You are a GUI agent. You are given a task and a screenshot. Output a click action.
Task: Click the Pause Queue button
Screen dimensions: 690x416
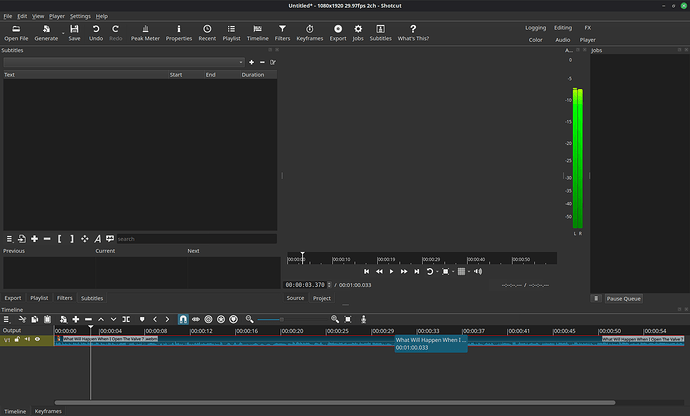[x=624, y=298]
